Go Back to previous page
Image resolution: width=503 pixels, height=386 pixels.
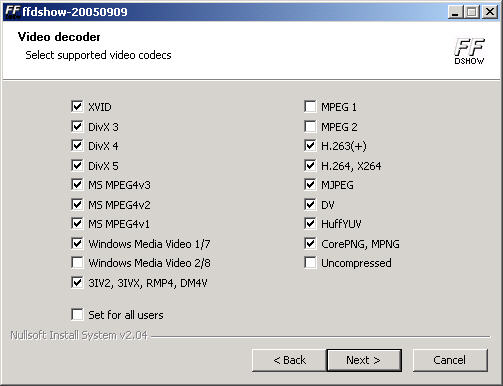pos(289,360)
